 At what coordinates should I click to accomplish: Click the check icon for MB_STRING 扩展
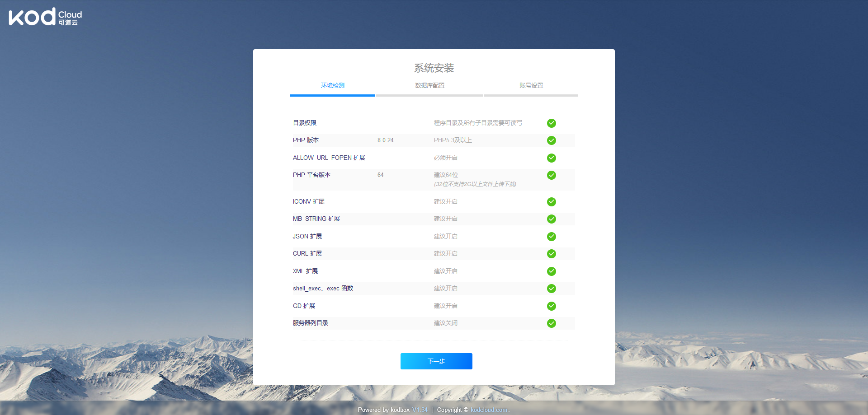coord(552,219)
